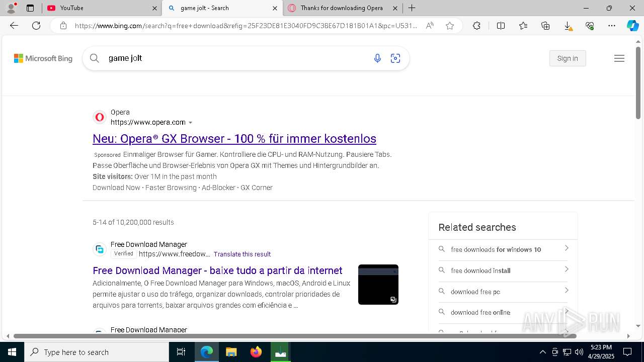Viewport: 644px width, 362px height.
Task: Open related search free download install
Action: (503, 270)
